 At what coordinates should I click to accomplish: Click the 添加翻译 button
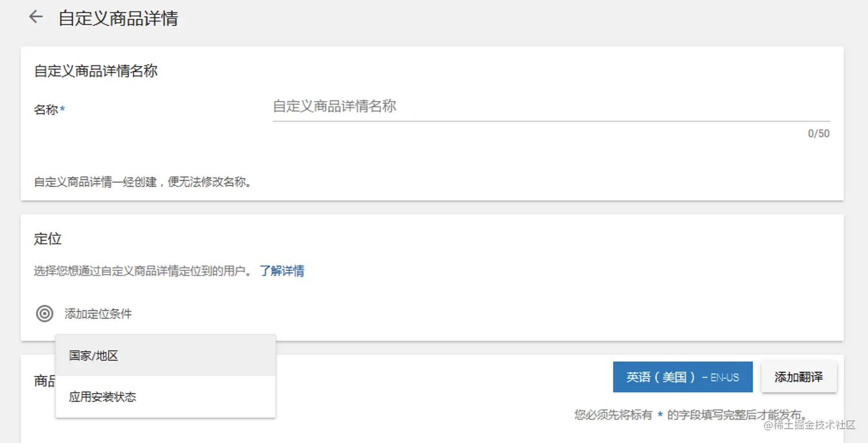pos(799,377)
